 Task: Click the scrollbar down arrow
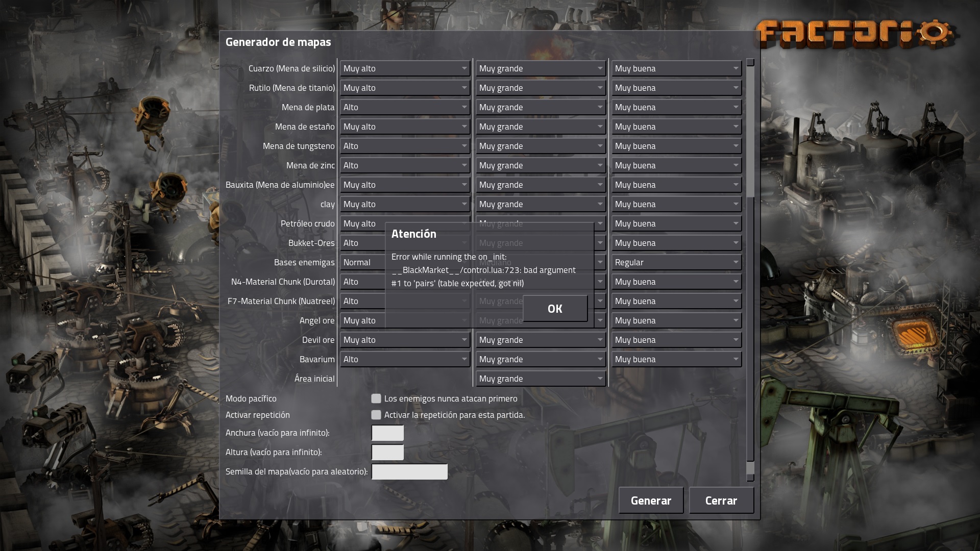pos(750,478)
